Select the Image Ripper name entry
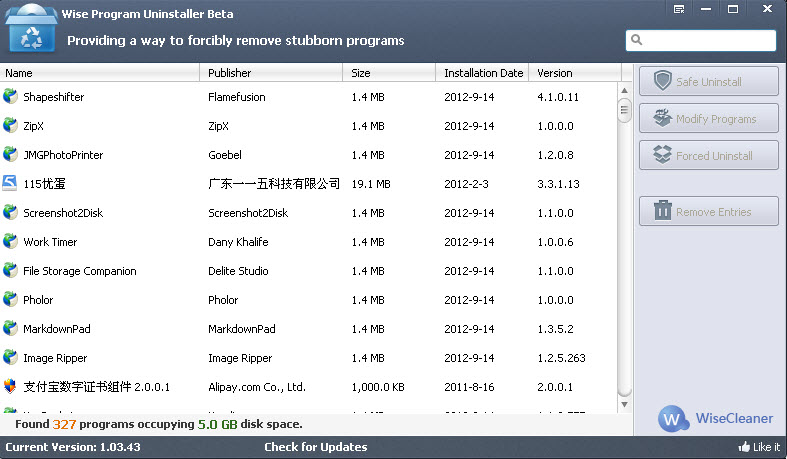This screenshot has height=459, width=787. [55, 358]
